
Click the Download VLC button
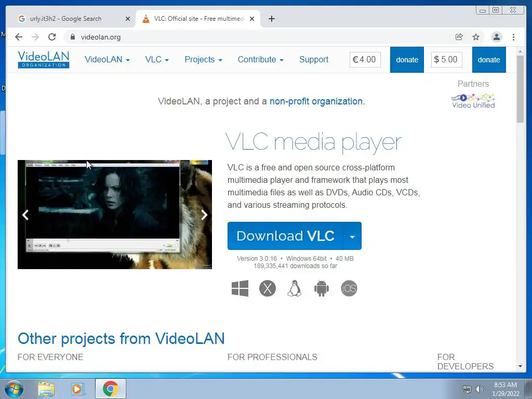click(286, 236)
